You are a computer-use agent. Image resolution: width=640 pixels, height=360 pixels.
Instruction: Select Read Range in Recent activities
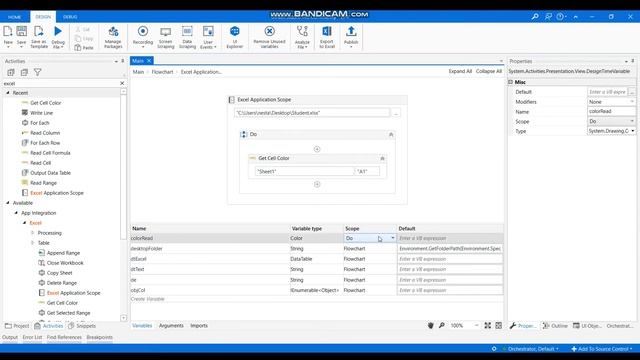pyautogui.click(x=43, y=183)
